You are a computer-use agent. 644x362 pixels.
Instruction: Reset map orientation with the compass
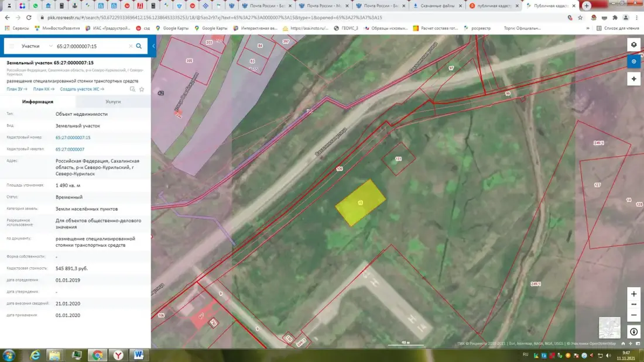(x=633, y=332)
